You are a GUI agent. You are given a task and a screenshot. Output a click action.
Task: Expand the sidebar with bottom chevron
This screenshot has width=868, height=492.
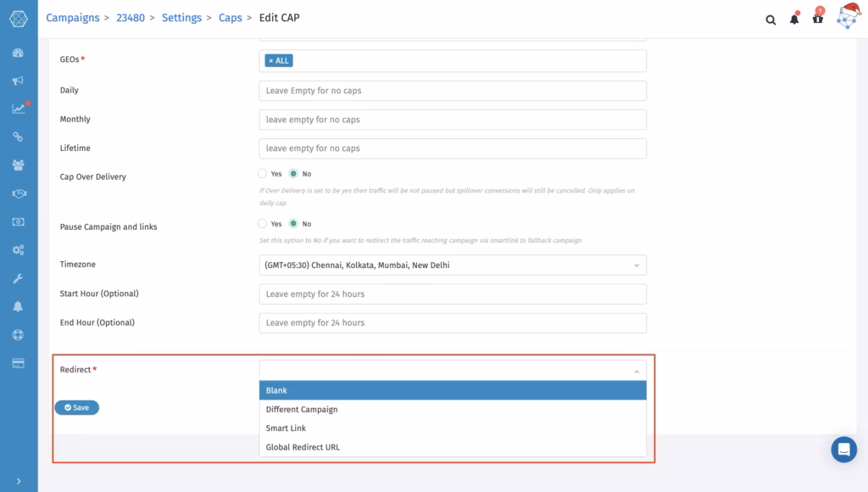pos(19,481)
